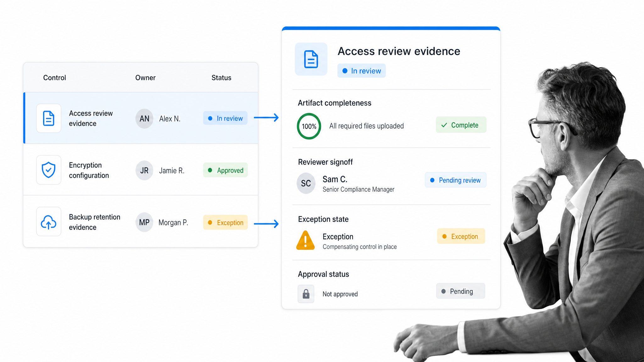Click the In review badge in the table
The height and width of the screenshot is (362, 644).
point(225,118)
